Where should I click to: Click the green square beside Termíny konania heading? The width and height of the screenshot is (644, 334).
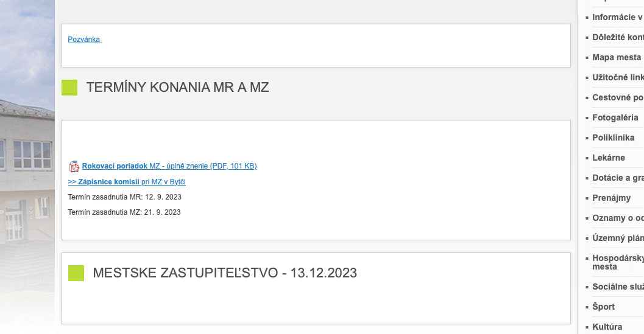point(69,88)
